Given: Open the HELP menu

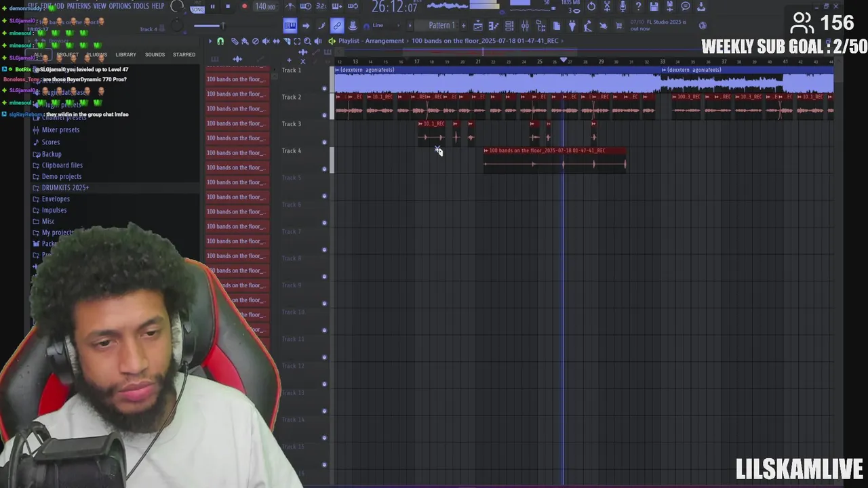Looking at the screenshot, I should (158, 6).
